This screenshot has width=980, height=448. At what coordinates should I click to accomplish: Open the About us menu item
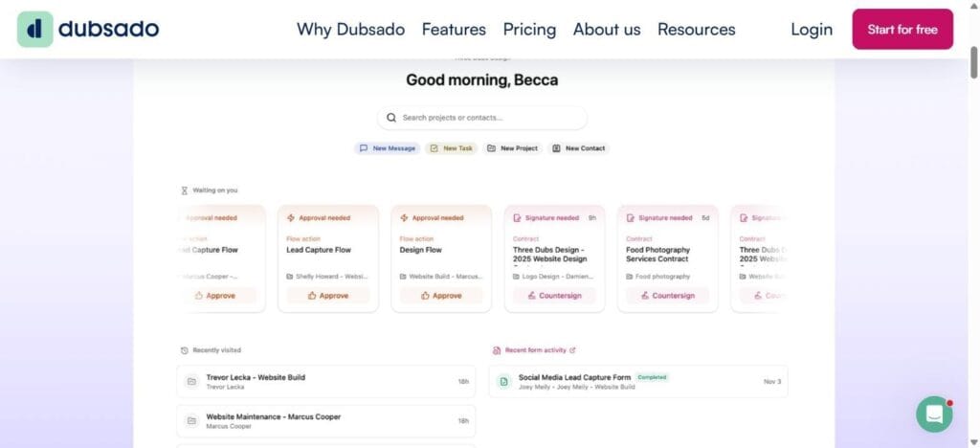coord(607,30)
